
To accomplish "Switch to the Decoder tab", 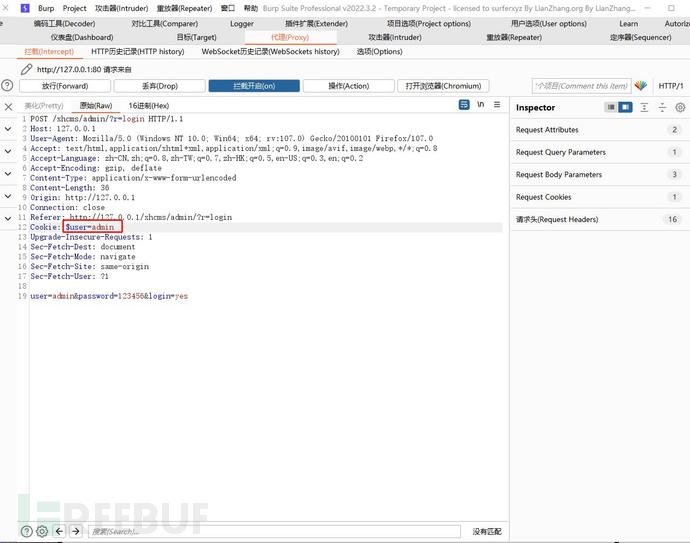I will point(64,24).
